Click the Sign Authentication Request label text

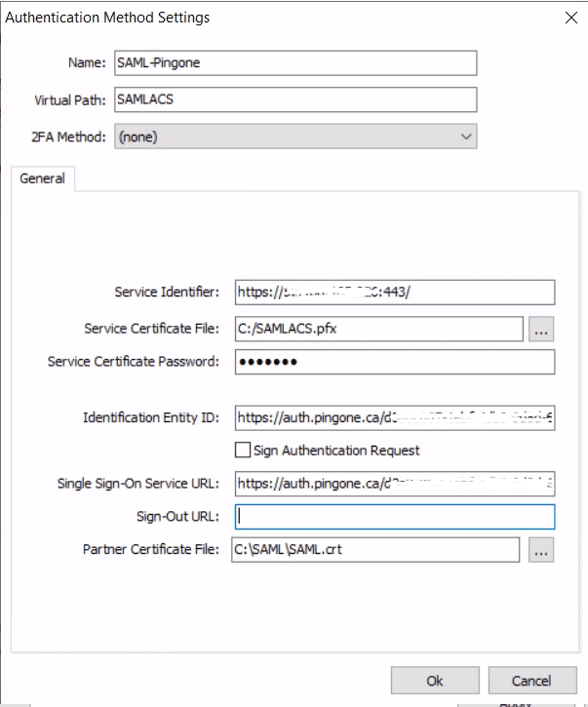tap(336, 451)
